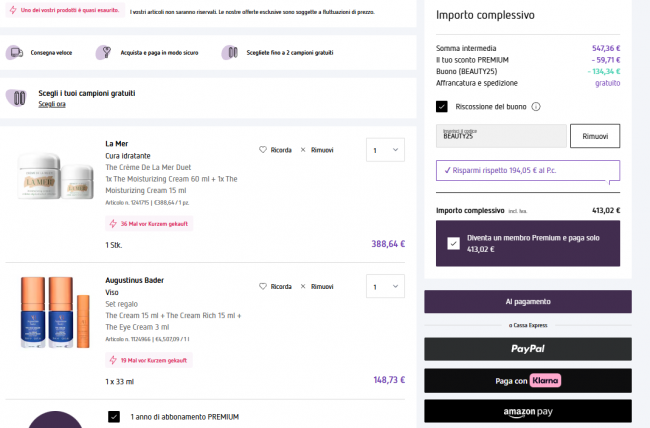Screen dimensions: 650x428
Task: Choose the Paga con Klarna button
Action: pyautogui.click(x=528, y=380)
